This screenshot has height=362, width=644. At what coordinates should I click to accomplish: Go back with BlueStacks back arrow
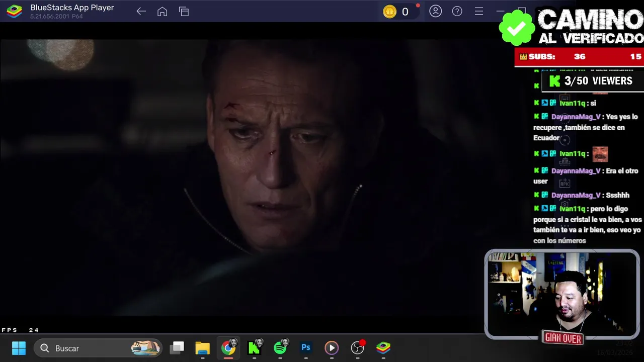point(141,12)
